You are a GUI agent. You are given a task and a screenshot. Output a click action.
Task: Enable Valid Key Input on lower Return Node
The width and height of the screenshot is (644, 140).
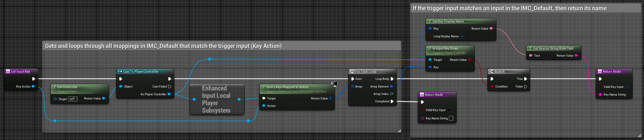pos(449,110)
